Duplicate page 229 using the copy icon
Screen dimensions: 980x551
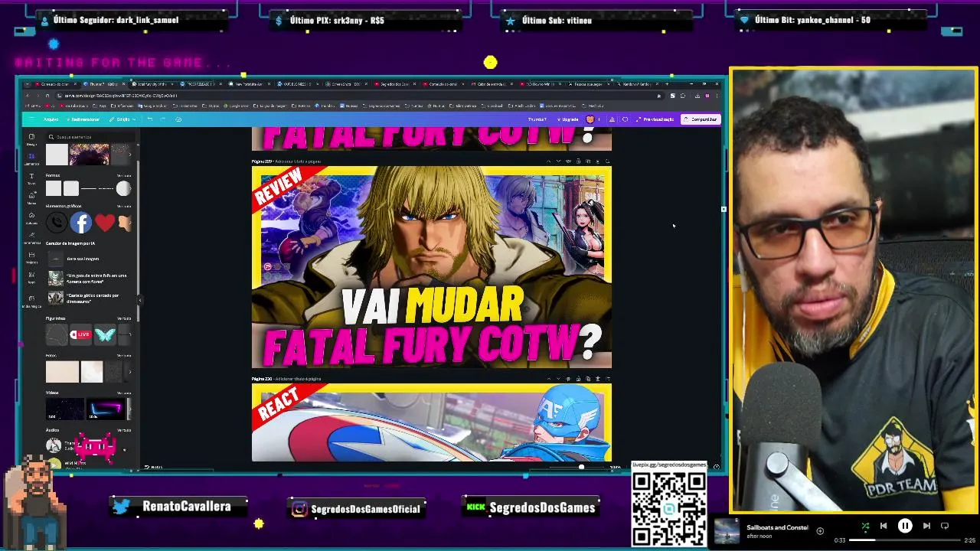click(x=588, y=161)
